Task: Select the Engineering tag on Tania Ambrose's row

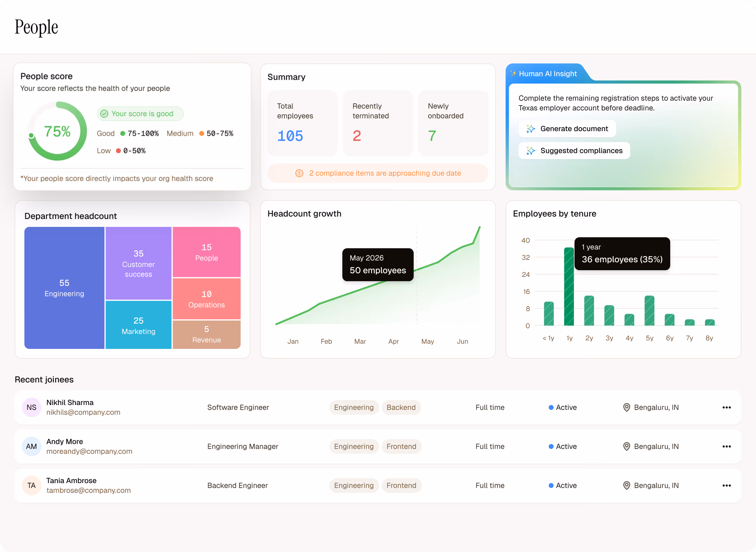Action: (354, 485)
